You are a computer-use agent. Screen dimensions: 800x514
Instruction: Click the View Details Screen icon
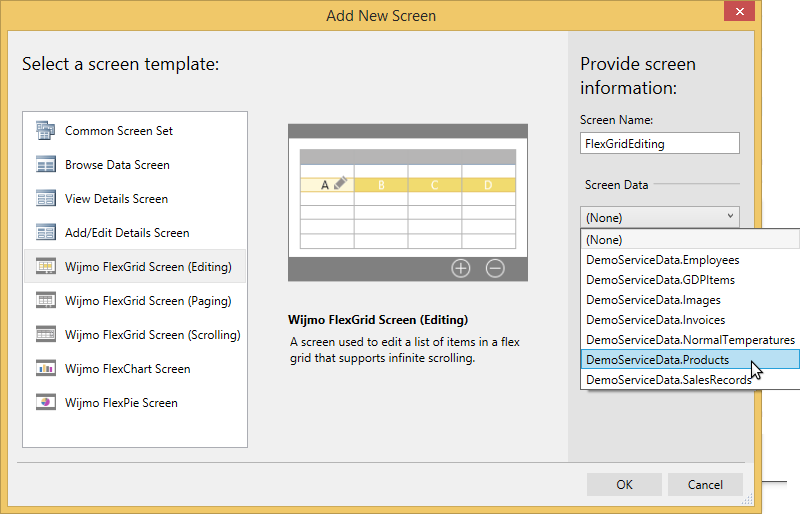pos(45,198)
